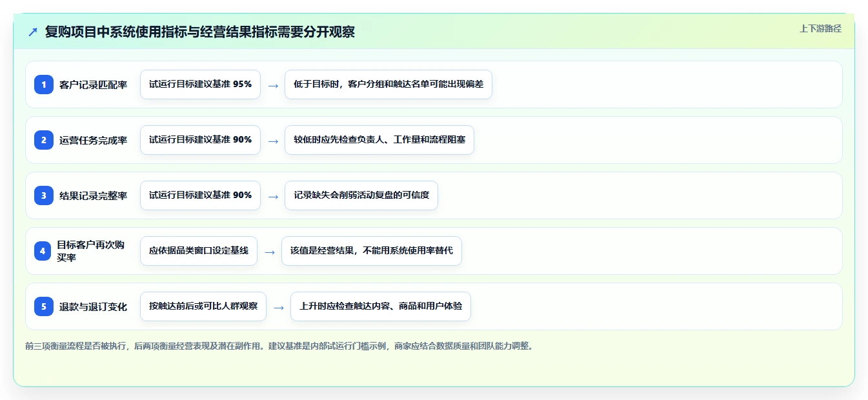Click the 记录缺失会削弱活动复盘的可信度 box

point(361,195)
